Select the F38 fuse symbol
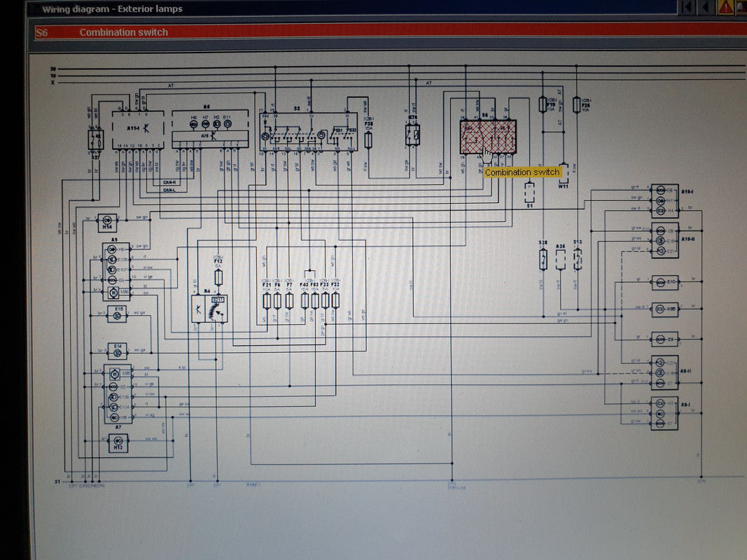The height and width of the screenshot is (560, 747). point(368,140)
